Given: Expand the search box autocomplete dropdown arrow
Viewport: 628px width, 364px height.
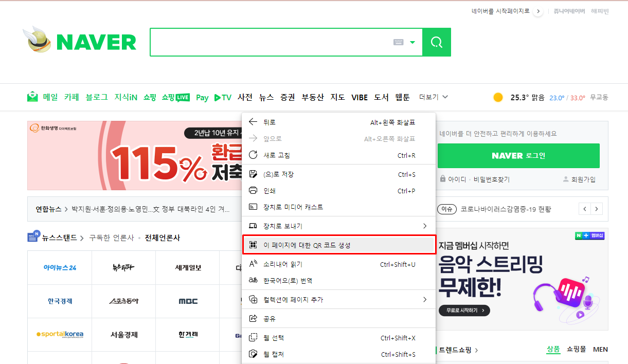Looking at the screenshot, I should point(412,43).
